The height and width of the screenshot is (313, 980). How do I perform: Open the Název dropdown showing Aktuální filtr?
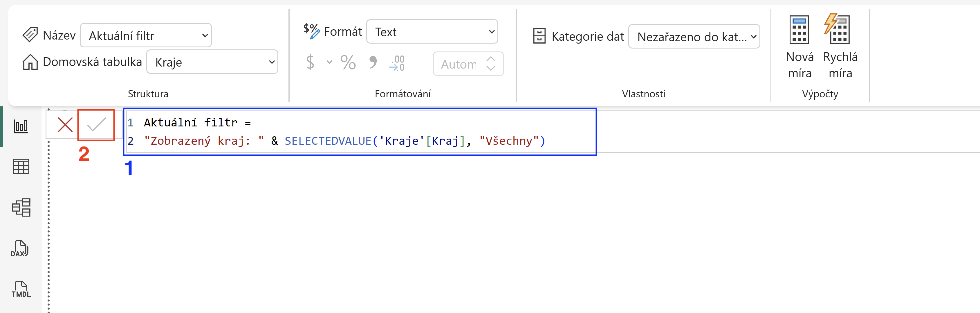pyautogui.click(x=146, y=35)
